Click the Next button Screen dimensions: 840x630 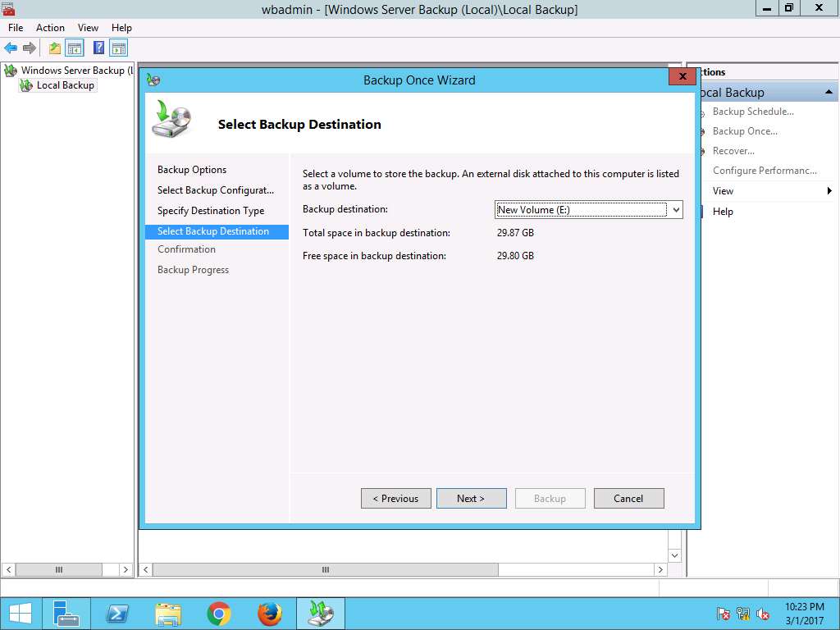click(x=472, y=498)
